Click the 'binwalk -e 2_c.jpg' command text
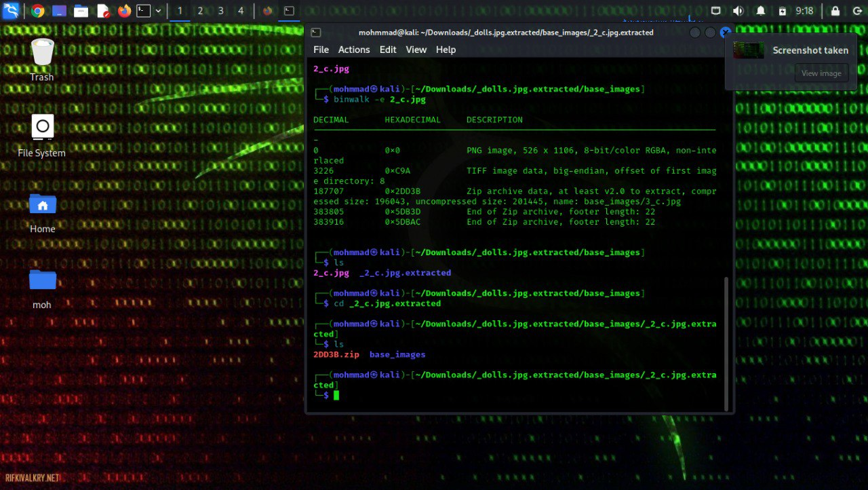 click(x=380, y=99)
